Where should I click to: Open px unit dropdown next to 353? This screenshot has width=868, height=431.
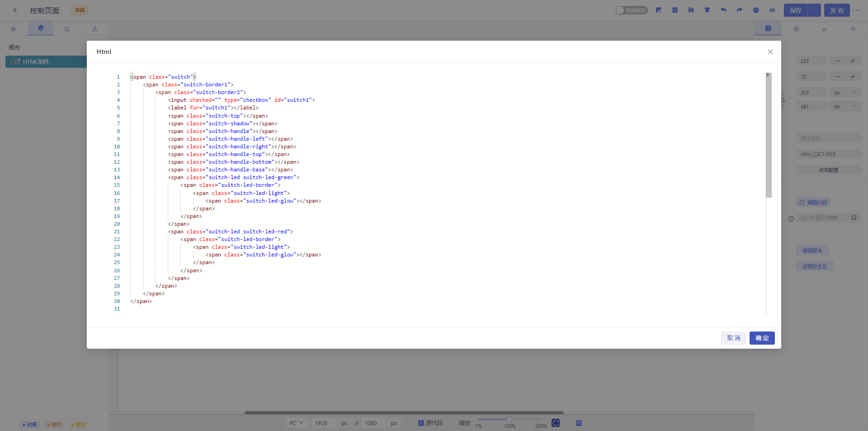click(x=845, y=92)
